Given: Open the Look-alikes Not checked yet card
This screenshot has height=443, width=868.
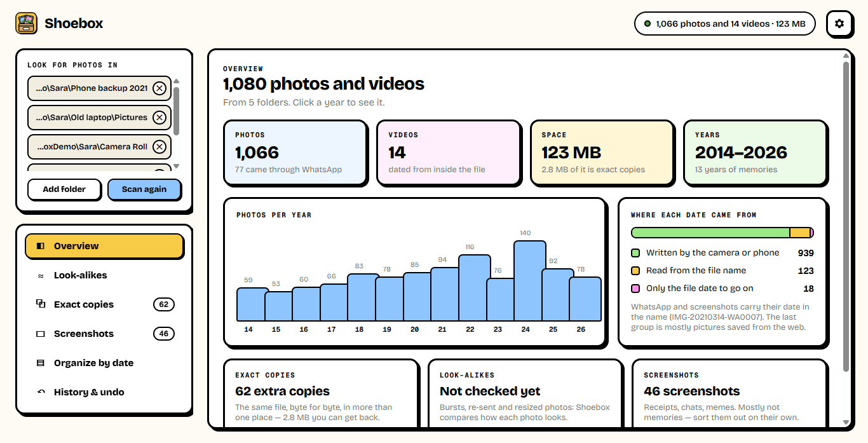Looking at the screenshot, I should (x=526, y=394).
